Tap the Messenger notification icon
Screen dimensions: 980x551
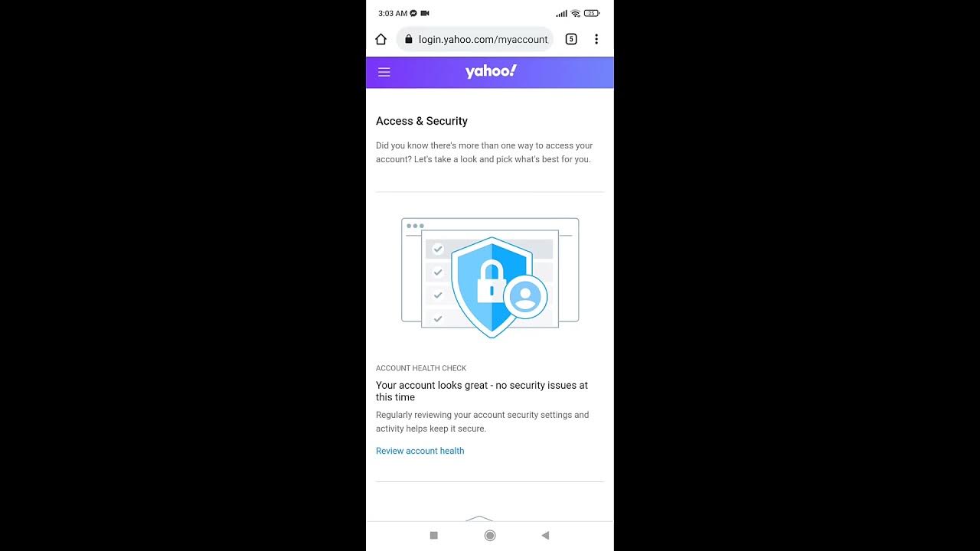click(x=413, y=13)
